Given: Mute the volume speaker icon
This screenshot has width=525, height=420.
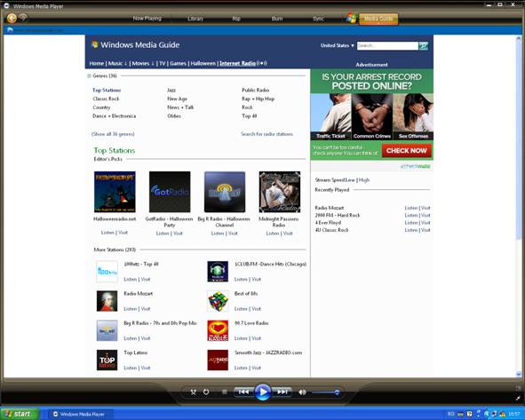Looking at the screenshot, I should point(302,392).
